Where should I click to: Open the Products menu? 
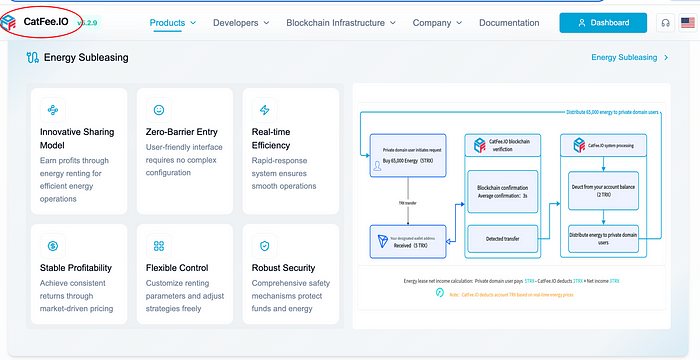click(167, 23)
